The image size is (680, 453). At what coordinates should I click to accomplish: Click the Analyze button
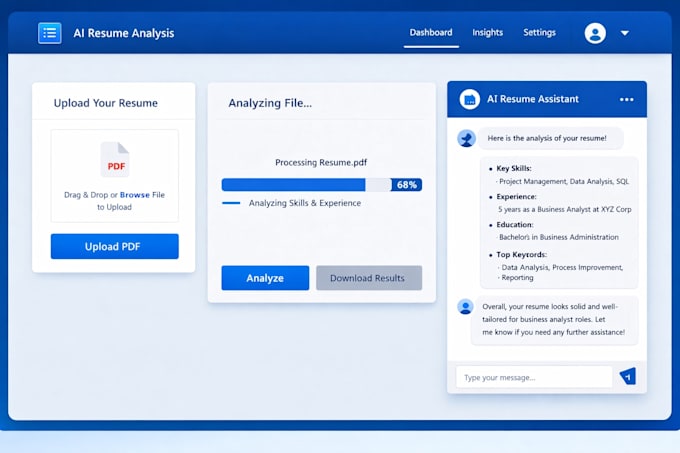coord(265,278)
